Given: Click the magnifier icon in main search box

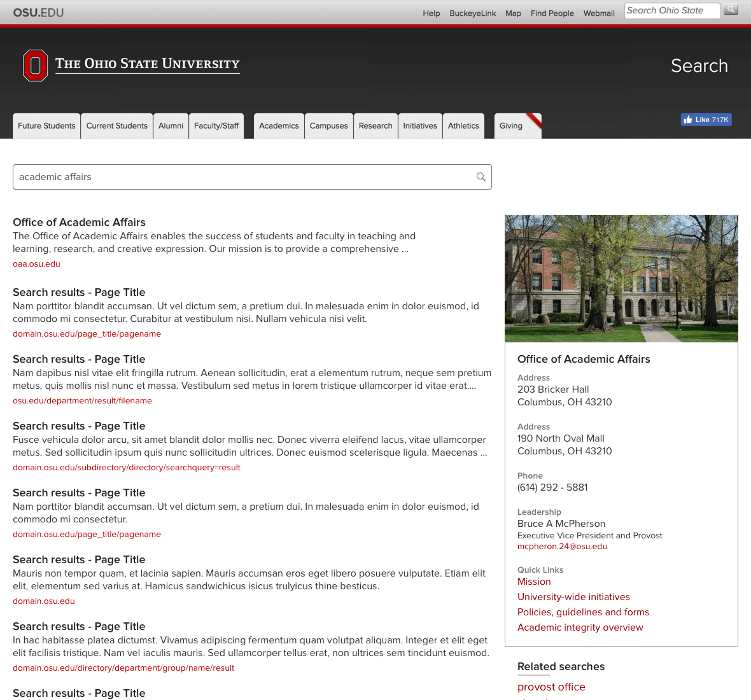Looking at the screenshot, I should pos(481,177).
